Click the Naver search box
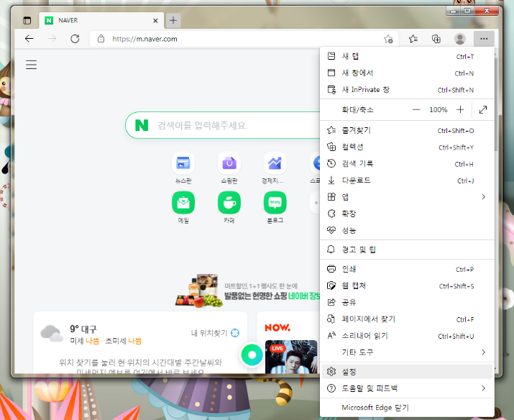The image size is (514, 420). click(x=223, y=125)
